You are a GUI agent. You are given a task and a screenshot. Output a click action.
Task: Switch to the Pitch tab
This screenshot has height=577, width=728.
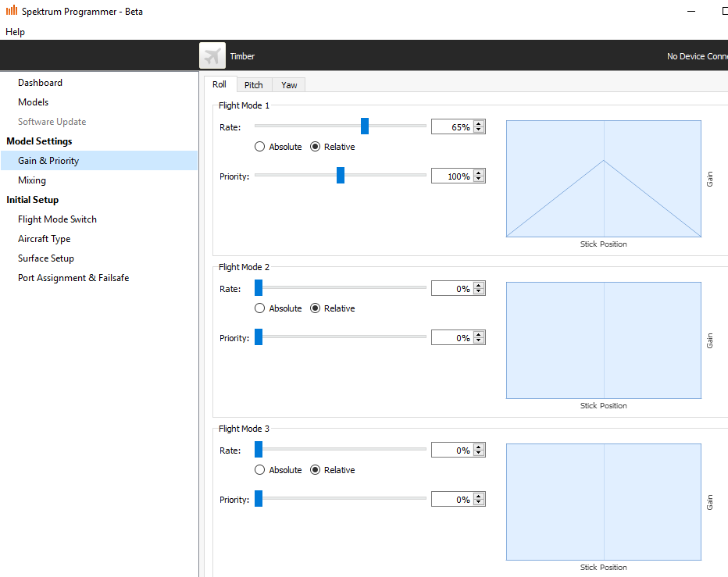(x=254, y=85)
